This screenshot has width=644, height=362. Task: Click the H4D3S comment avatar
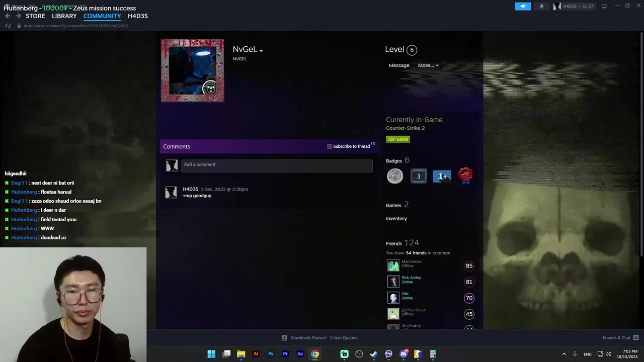pos(171,192)
